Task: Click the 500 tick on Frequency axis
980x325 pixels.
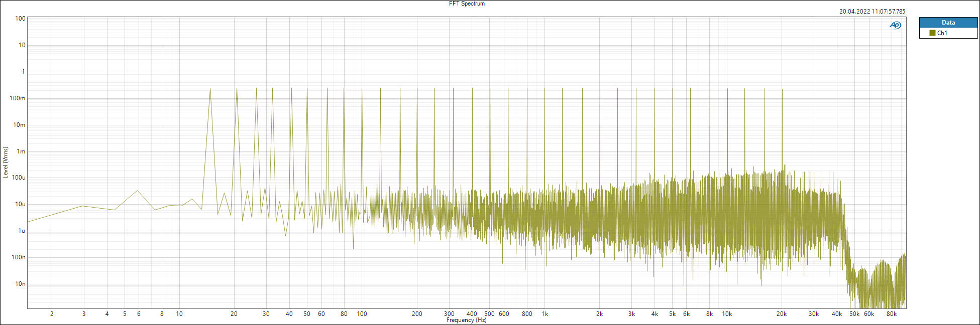Action: pos(489,314)
